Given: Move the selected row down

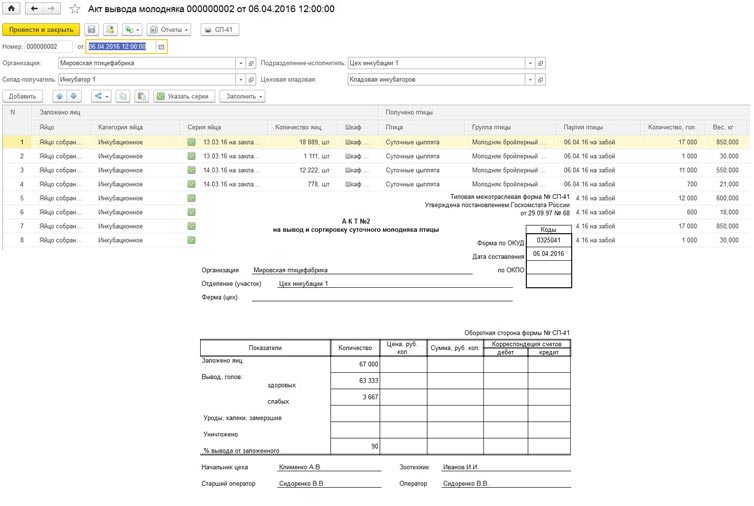Looking at the screenshot, I should coord(73,96).
